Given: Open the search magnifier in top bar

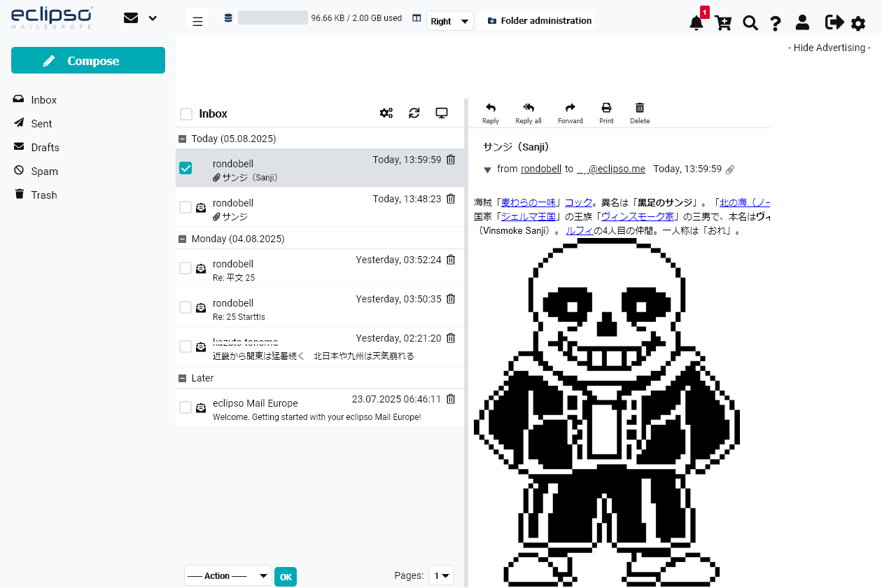Looking at the screenshot, I should tap(750, 22).
